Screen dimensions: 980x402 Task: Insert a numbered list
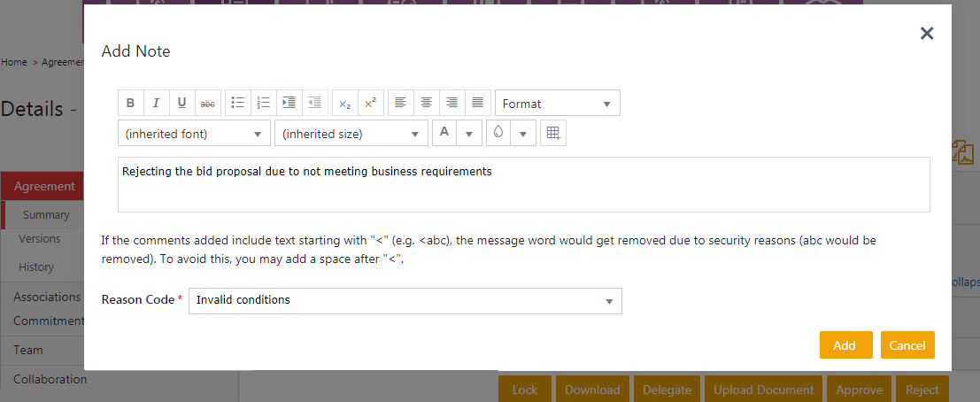pos(263,103)
